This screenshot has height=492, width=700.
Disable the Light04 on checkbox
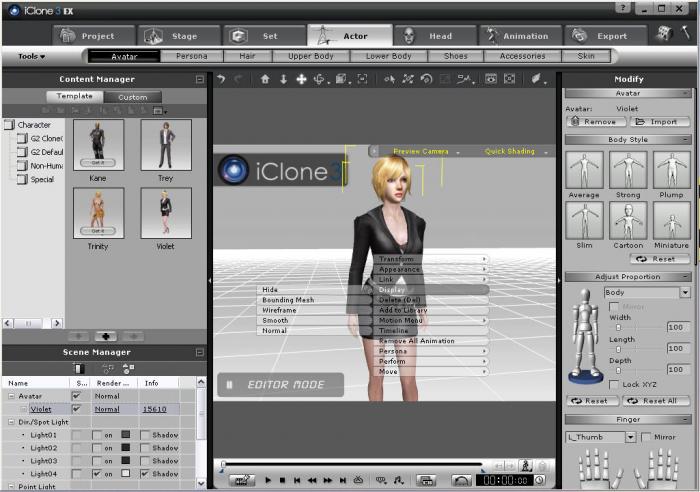pos(96,473)
